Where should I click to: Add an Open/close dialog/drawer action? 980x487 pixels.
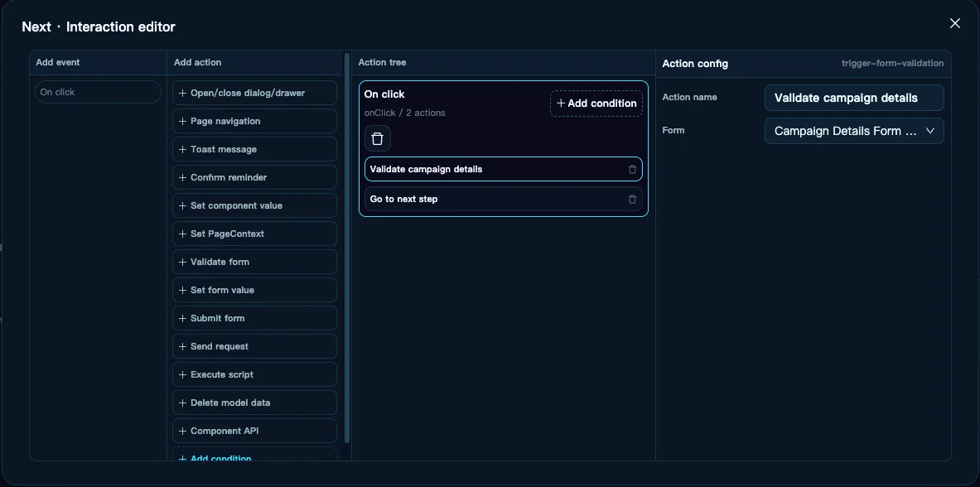tap(254, 93)
